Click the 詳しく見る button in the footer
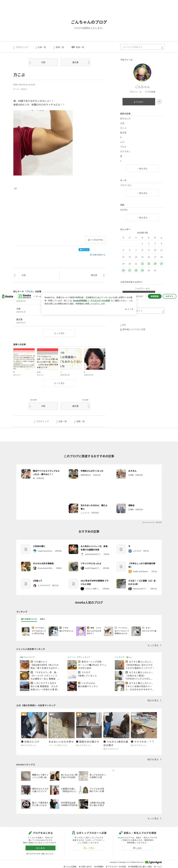This screenshot has width=178, height=868. tap(89, 848)
